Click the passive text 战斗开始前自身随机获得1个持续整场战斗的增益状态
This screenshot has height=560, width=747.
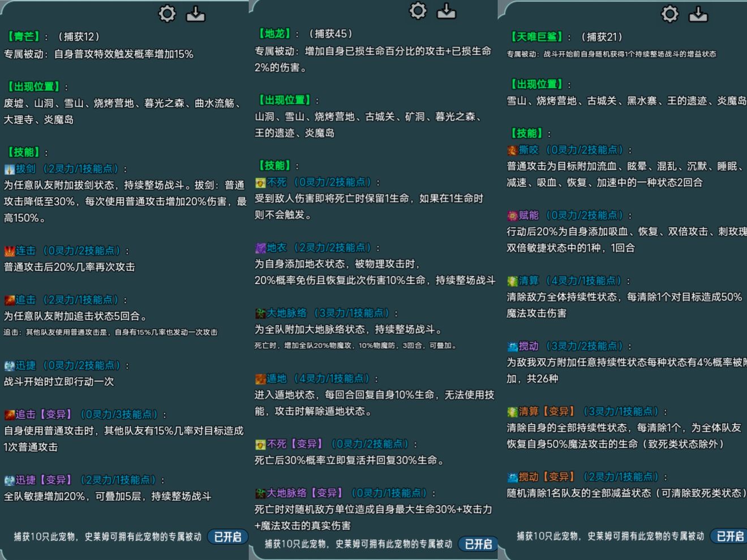point(629,54)
